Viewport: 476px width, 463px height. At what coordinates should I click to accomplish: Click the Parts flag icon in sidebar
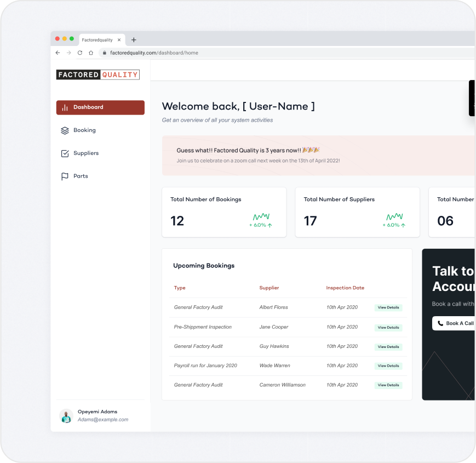pyautogui.click(x=65, y=176)
